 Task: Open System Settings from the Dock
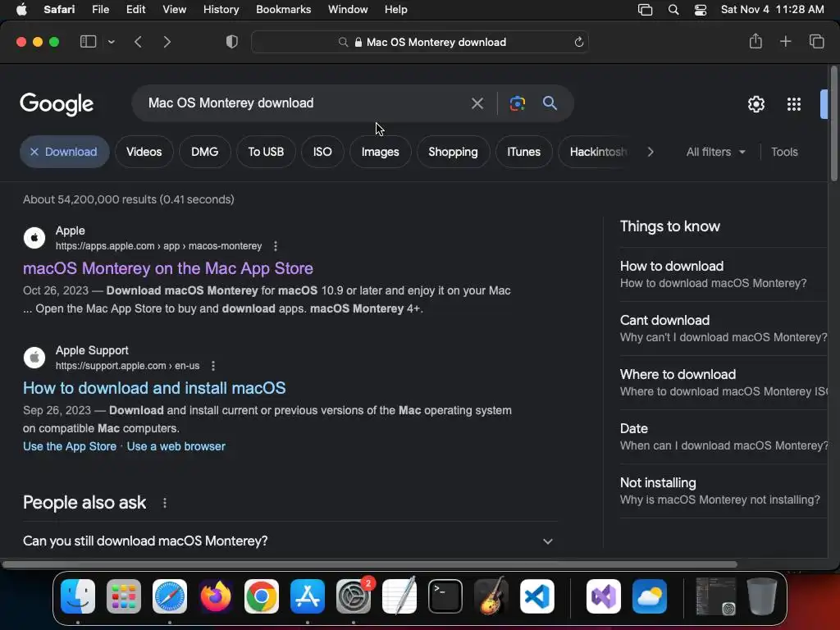point(354,596)
